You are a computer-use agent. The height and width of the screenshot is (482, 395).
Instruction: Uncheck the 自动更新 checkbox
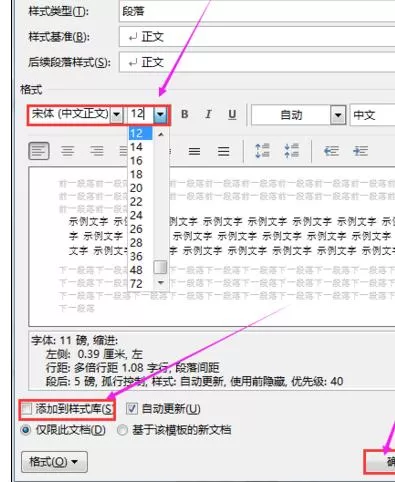tap(132, 409)
